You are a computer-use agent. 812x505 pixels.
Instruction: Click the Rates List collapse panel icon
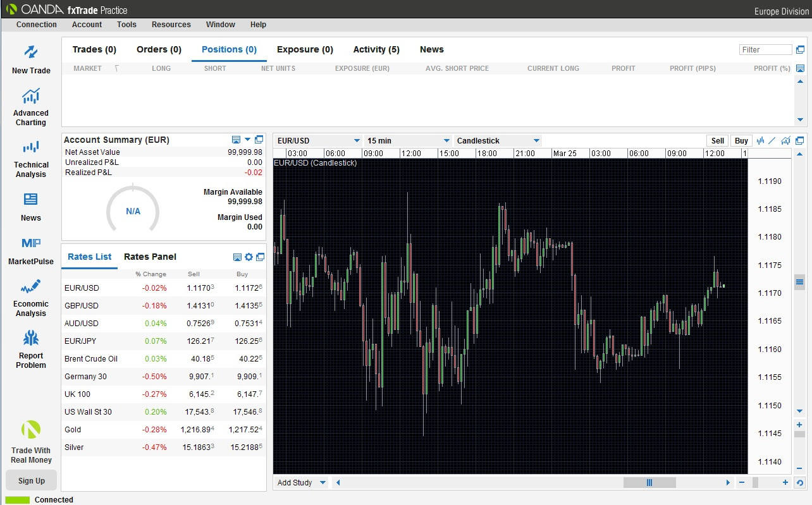tap(237, 257)
